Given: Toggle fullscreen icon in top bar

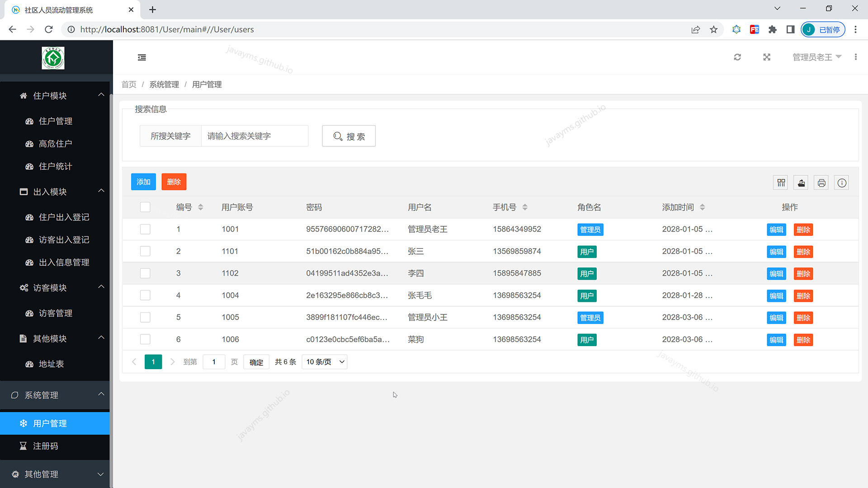Looking at the screenshot, I should (767, 57).
